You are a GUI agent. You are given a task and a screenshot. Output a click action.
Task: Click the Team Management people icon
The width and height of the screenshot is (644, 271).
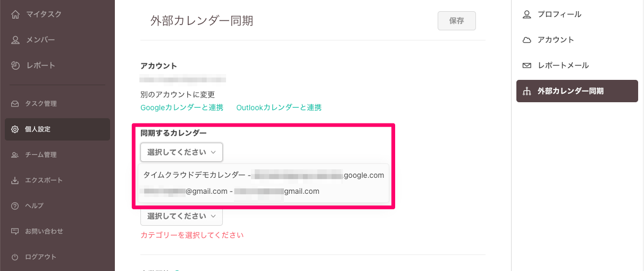click(15, 155)
